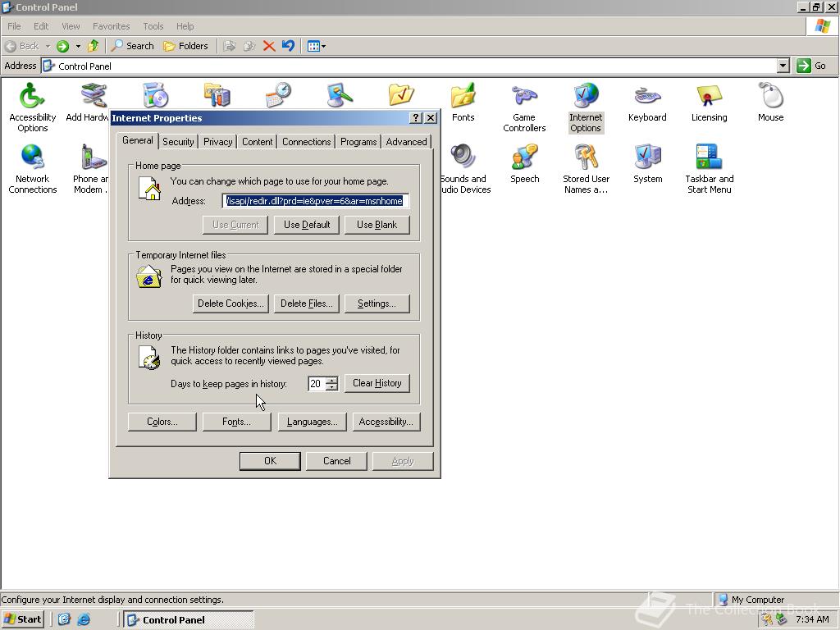Switch to the Content tab
Viewport: 840px width, 630px height.
coord(257,142)
